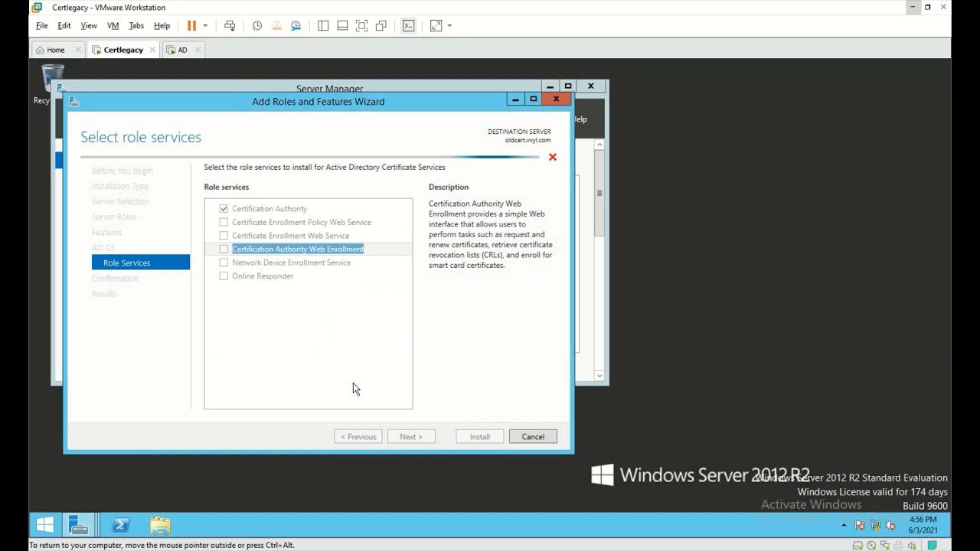Viewport: 980px width, 551px height.
Task: Check Network Device Enrollment Service
Action: click(224, 262)
